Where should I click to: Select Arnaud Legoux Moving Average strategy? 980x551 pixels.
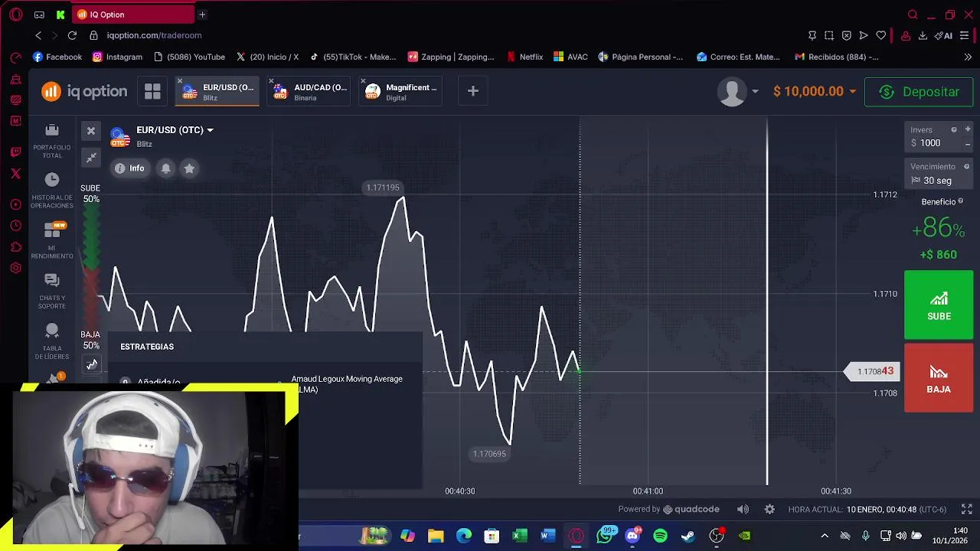(347, 384)
